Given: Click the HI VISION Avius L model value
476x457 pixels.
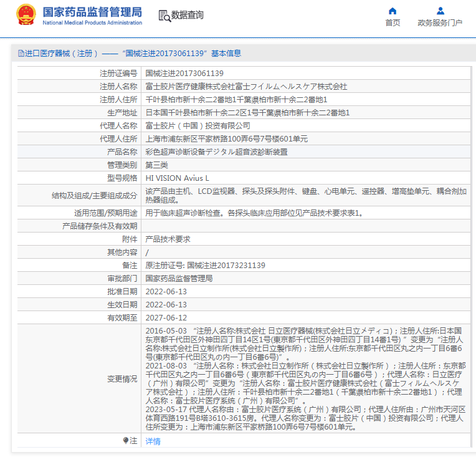Looking at the screenshot, I should (x=178, y=178).
